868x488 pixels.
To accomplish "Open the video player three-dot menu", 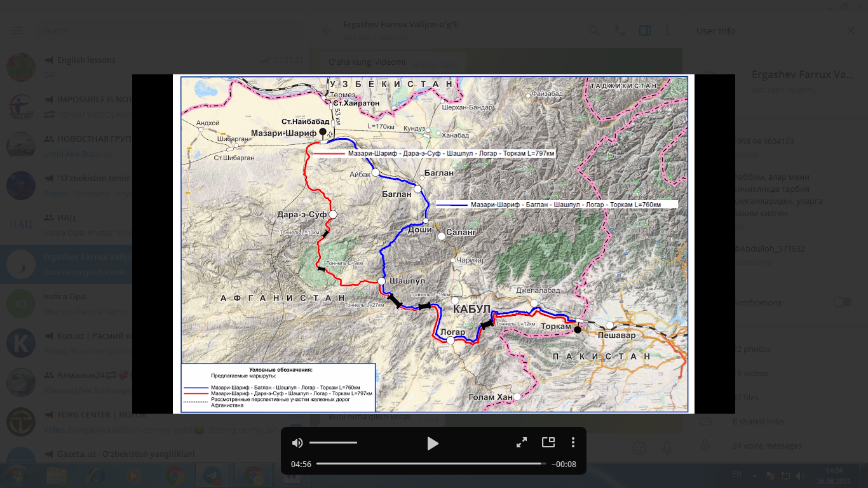I will [x=573, y=443].
